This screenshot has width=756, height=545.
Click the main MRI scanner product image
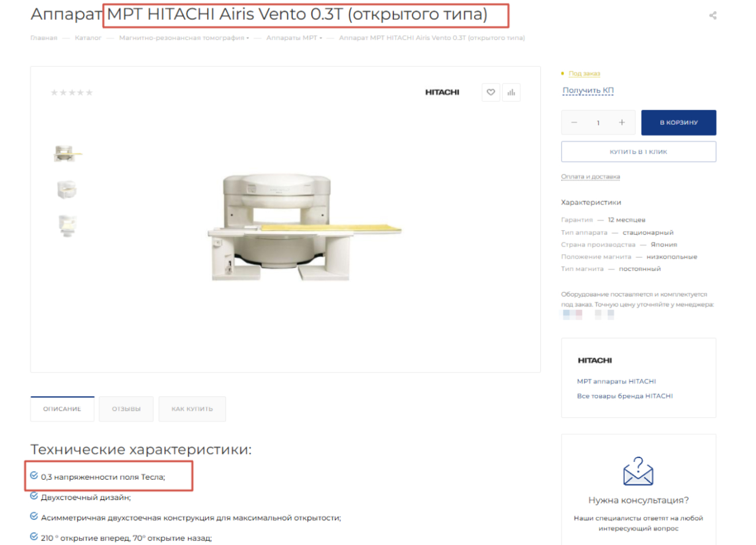click(303, 227)
